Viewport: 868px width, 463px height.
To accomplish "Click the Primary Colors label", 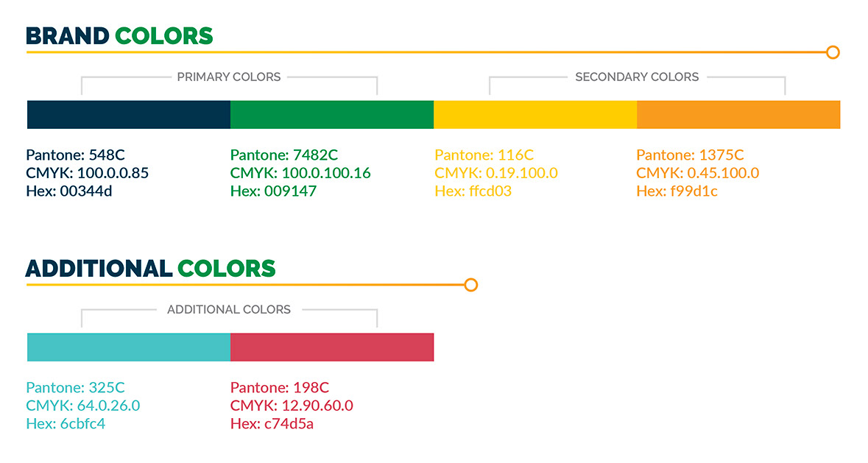I will 229,77.
